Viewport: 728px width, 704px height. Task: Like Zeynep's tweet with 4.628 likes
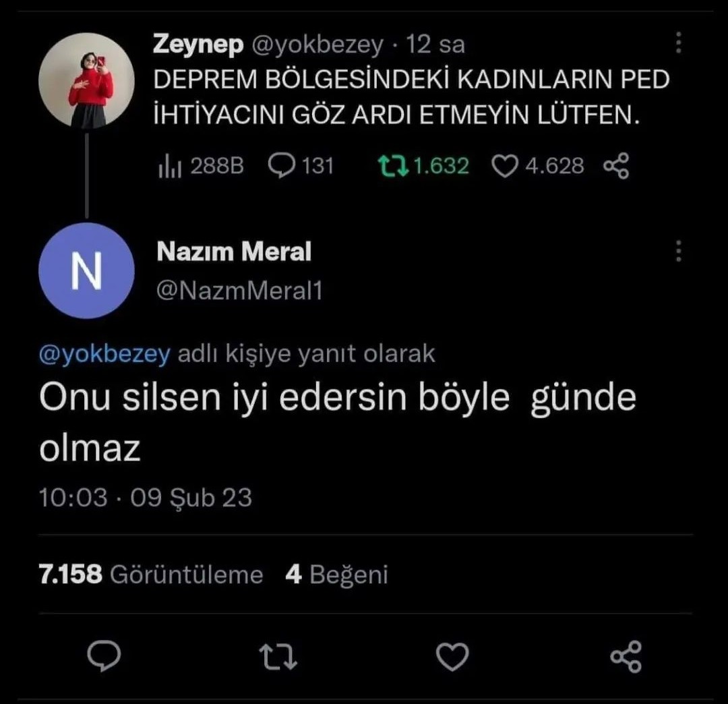pos(505,166)
